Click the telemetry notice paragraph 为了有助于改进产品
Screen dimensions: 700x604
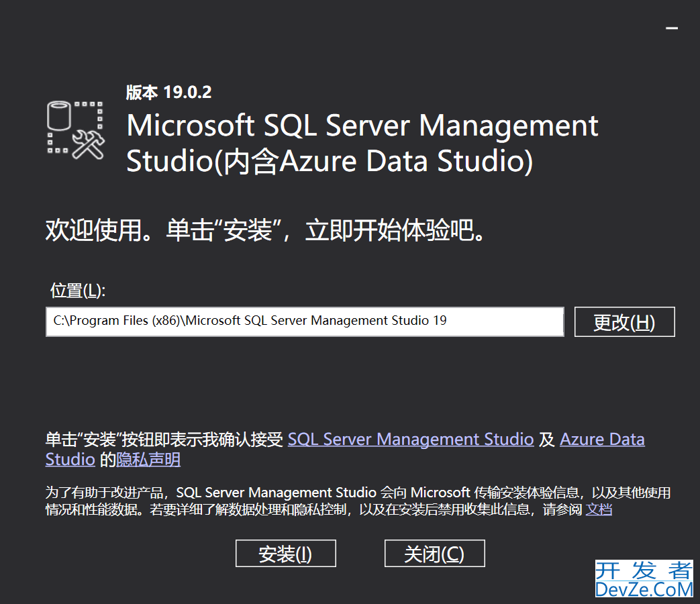[x=358, y=501]
